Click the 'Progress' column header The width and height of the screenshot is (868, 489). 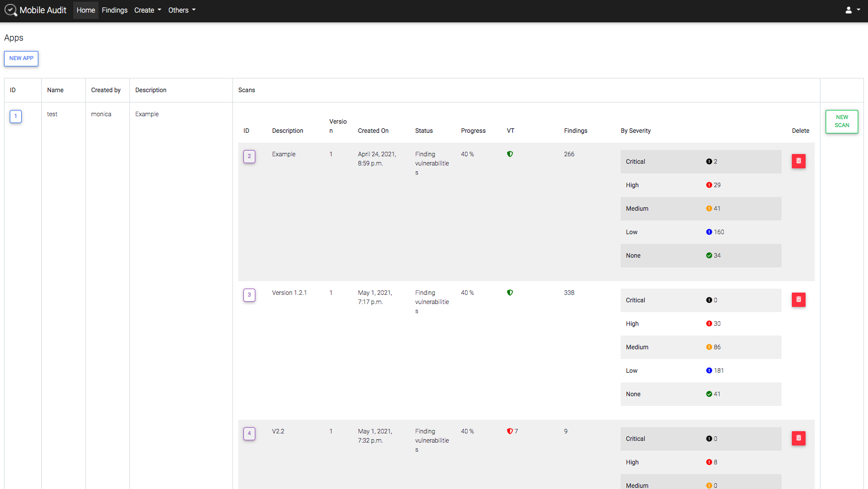473,131
